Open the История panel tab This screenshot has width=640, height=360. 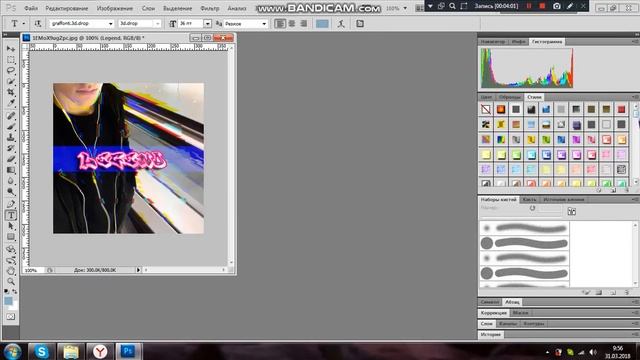click(491, 335)
